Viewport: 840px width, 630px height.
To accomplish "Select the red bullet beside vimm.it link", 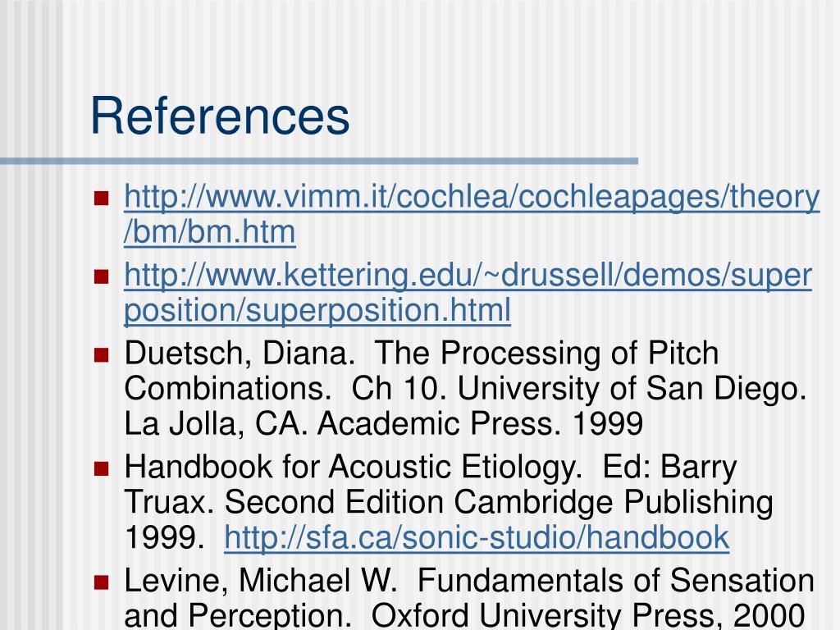I will coord(101,199).
